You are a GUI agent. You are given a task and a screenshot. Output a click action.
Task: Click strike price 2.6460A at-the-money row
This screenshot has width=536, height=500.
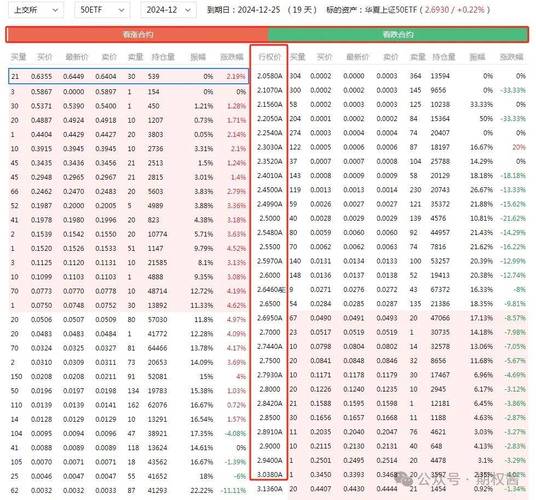[271, 289]
